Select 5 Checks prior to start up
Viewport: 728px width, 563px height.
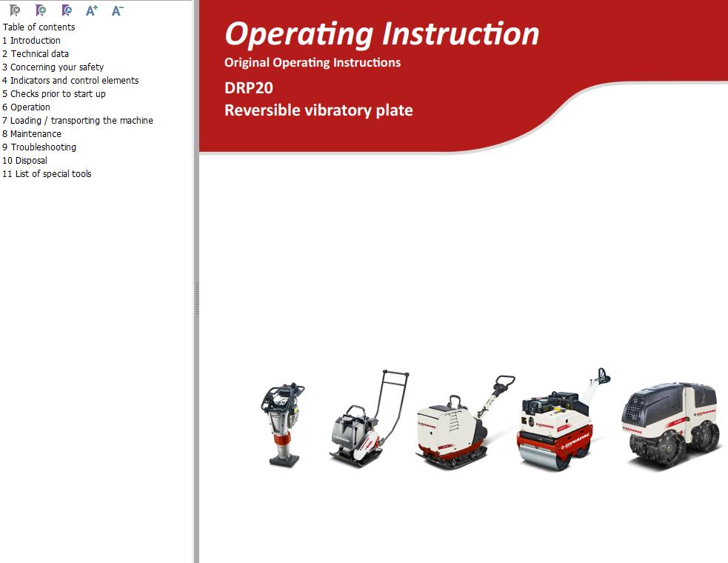(54, 94)
